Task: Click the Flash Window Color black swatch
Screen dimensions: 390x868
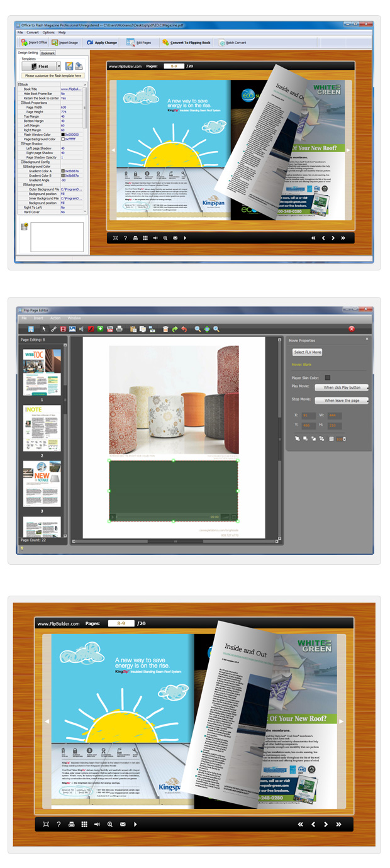Action: (x=63, y=135)
